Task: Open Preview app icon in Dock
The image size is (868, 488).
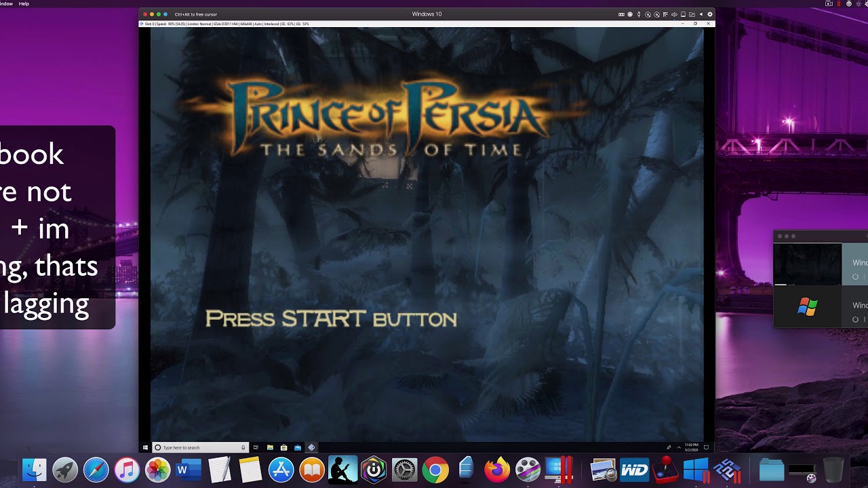Action: 604,470
